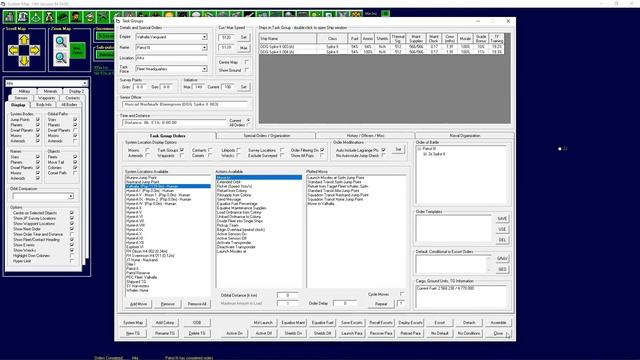Click the flask-shaped icon in the main toolbar
This screenshot has width=640, height=360.
click(49, 17)
